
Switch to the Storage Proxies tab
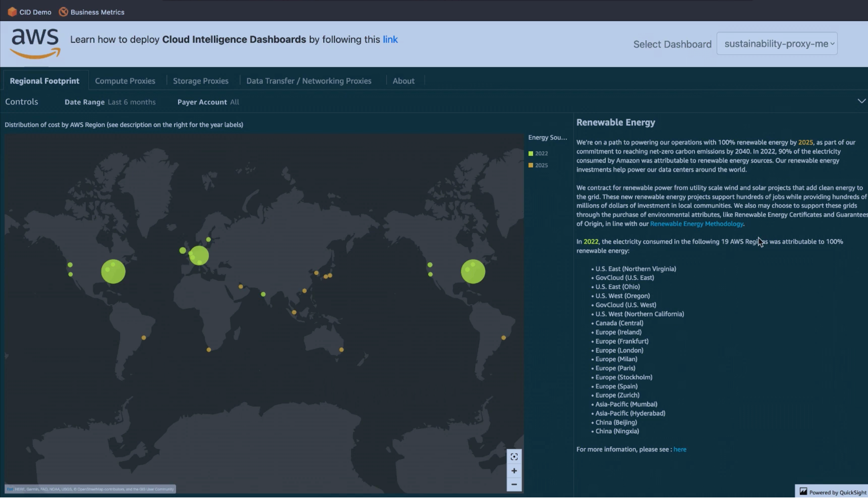(201, 81)
